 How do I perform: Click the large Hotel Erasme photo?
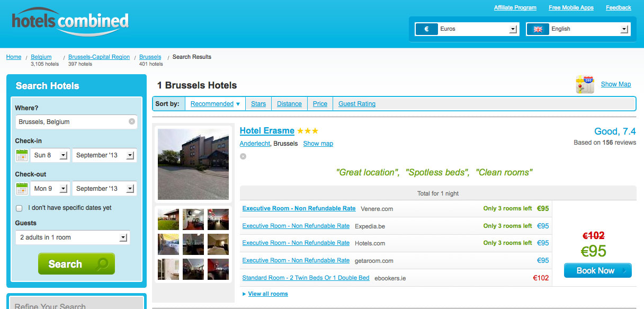pos(193,164)
